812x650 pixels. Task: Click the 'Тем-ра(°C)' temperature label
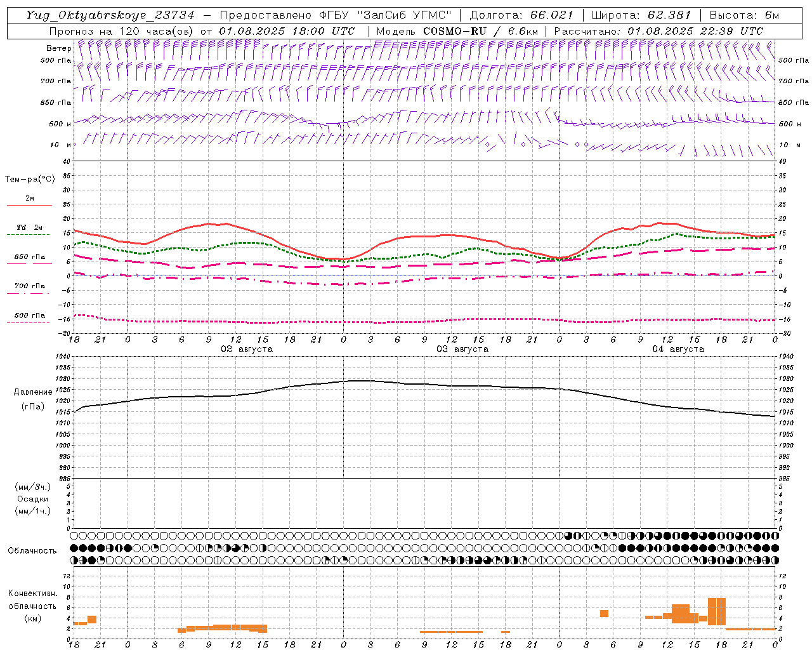pyautogui.click(x=30, y=180)
